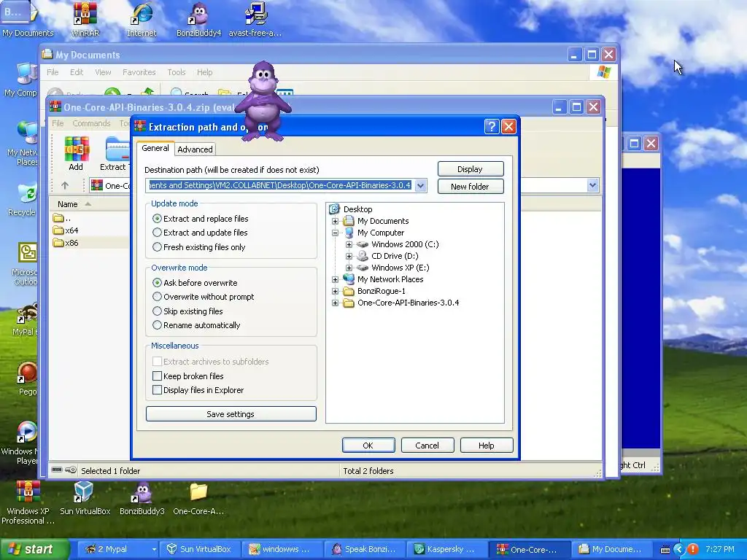The width and height of the screenshot is (747, 560).
Task: Click the Help button in dialog
Action: pyautogui.click(x=487, y=446)
